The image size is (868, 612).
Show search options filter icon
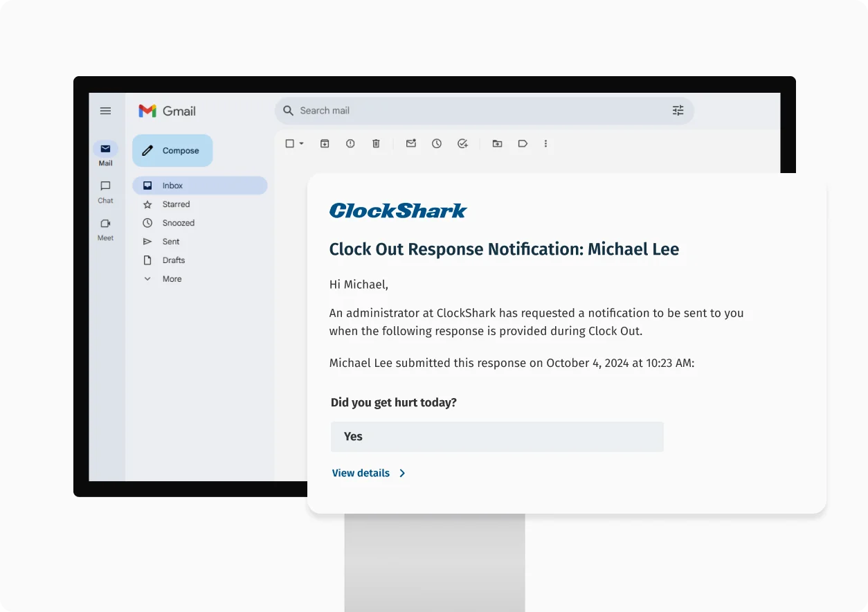(x=678, y=111)
